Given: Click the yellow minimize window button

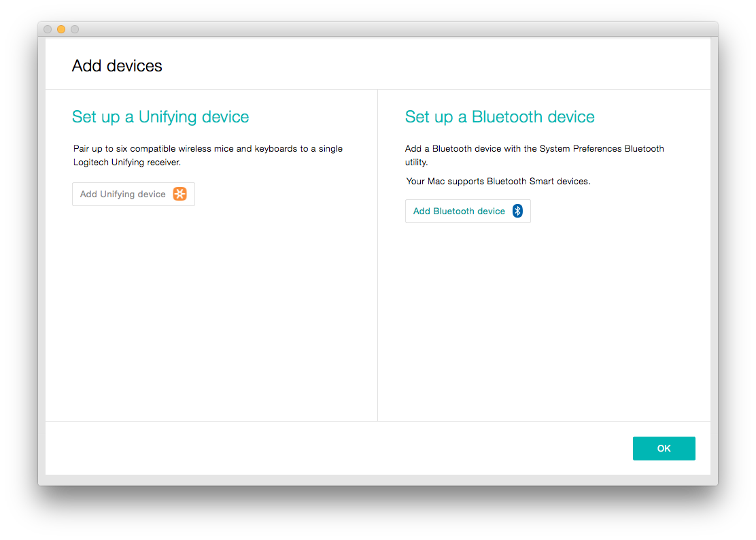Looking at the screenshot, I should click(61, 29).
